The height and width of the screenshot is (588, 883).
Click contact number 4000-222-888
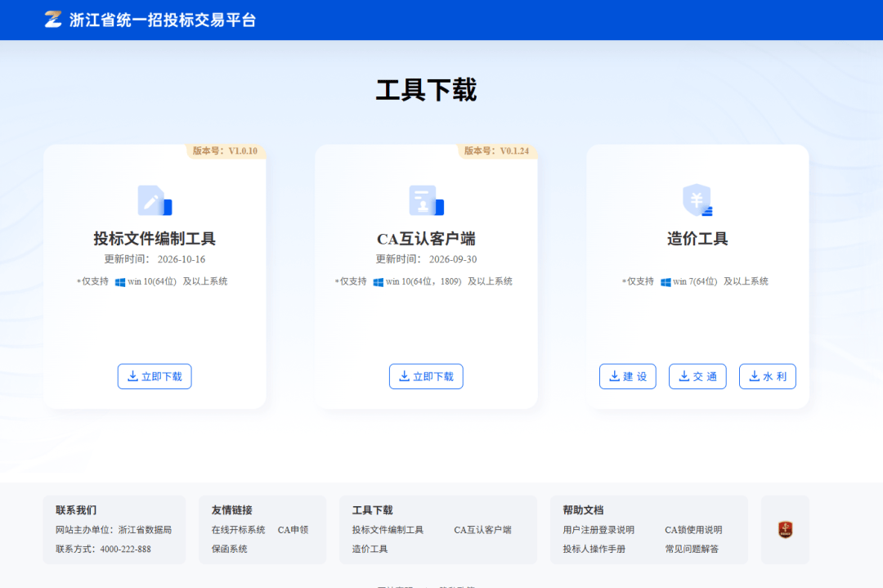point(126,549)
